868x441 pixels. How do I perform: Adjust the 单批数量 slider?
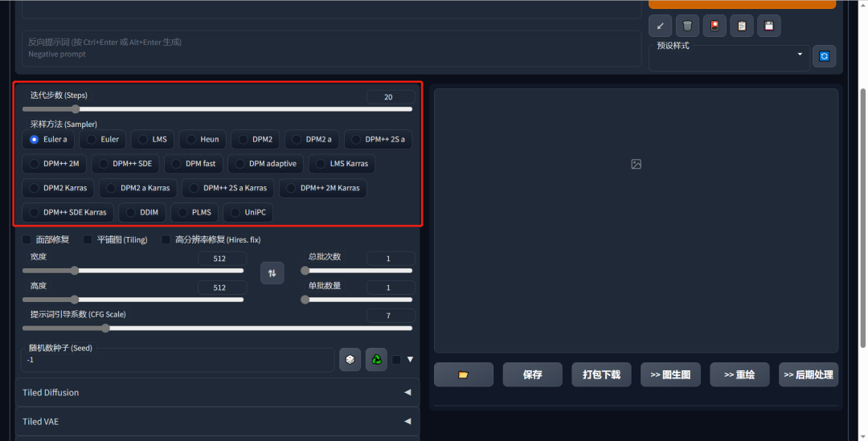[x=358, y=300]
